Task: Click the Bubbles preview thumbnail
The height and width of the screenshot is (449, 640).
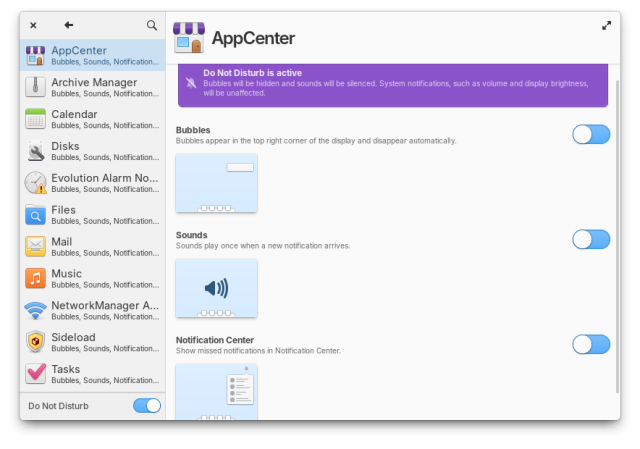Action: (x=216, y=183)
